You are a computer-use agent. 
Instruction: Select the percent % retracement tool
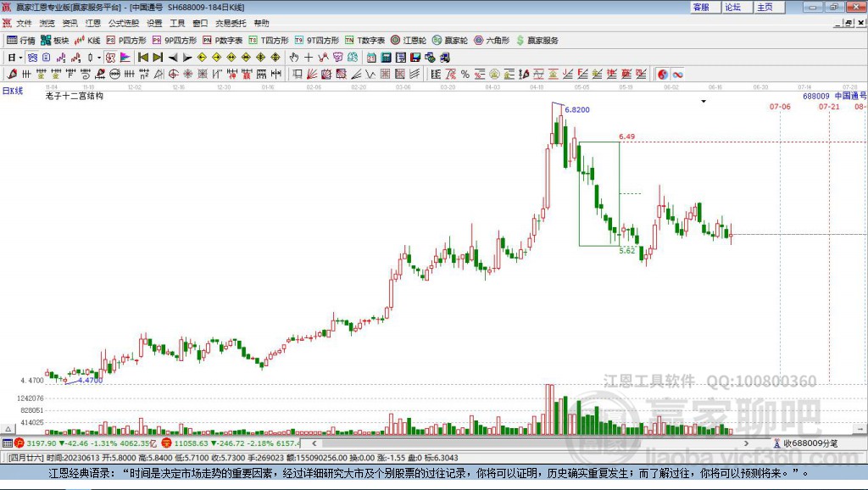tap(465, 75)
